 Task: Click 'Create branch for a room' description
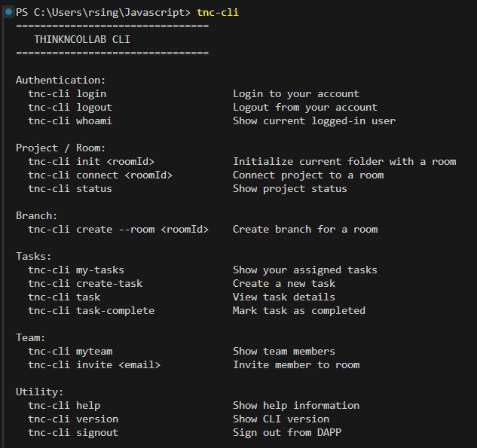pos(305,230)
